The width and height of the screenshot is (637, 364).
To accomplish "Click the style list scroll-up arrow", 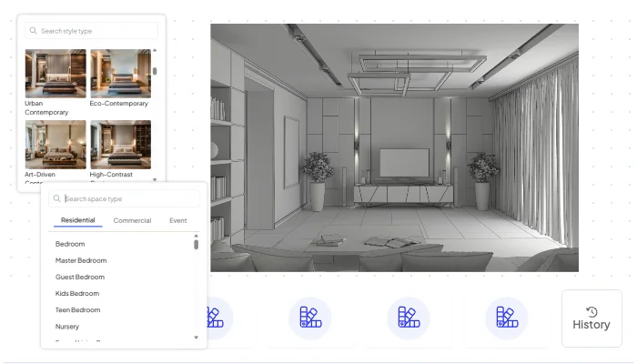I will point(155,51).
